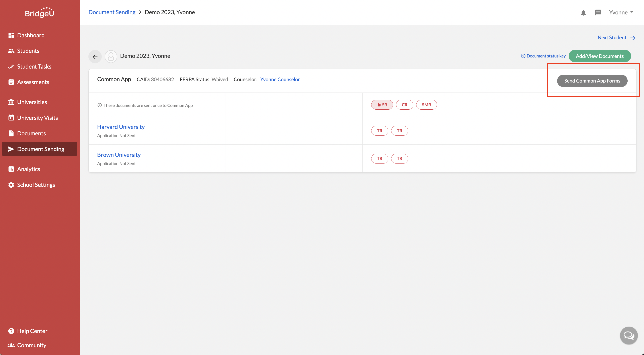Open Yvonne Counselor link
Viewport: 644px width, 355px height.
click(x=280, y=79)
